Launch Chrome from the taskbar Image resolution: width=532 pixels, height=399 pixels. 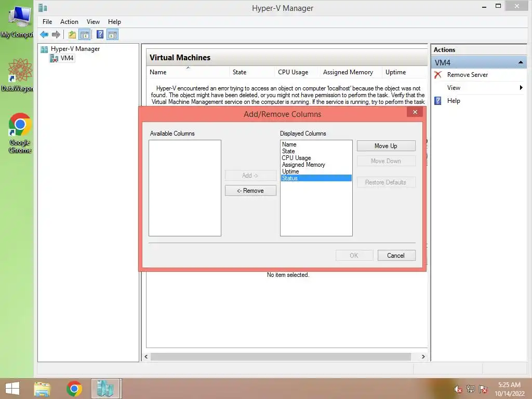coord(74,389)
